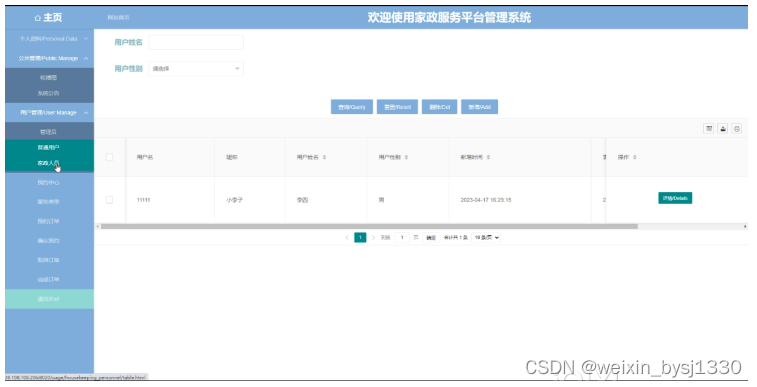Viewport: 757px width, 387px height.
Task: Expand the Personal Data menu section
Action: pos(49,39)
